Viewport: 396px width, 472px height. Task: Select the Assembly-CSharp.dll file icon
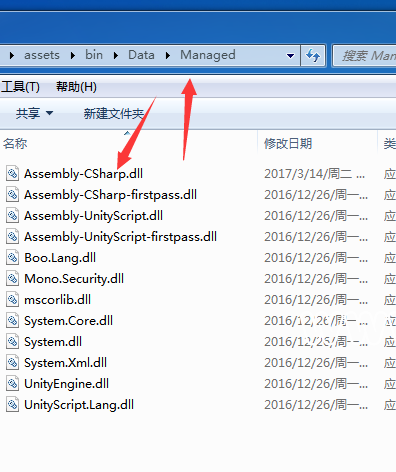(12, 174)
